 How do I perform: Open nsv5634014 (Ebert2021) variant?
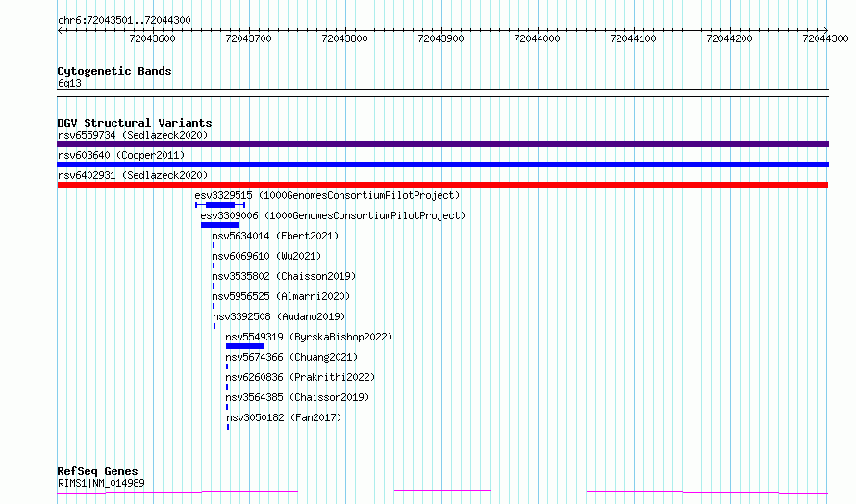[x=275, y=236]
